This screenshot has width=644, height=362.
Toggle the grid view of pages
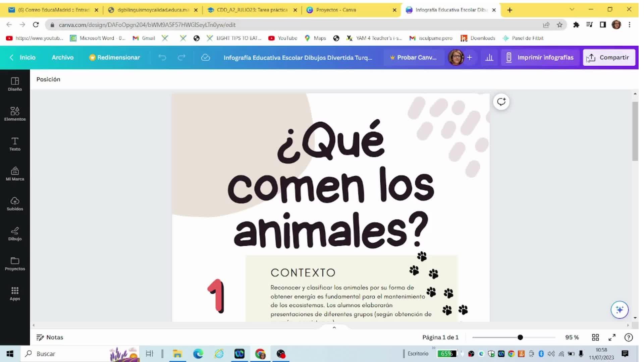point(595,337)
